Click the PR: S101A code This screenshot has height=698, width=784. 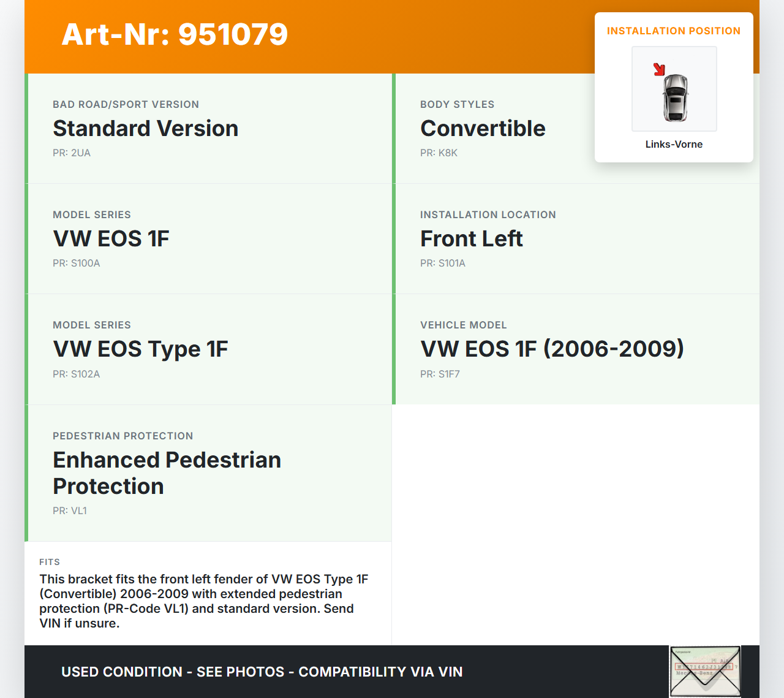(x=443, y=263)
